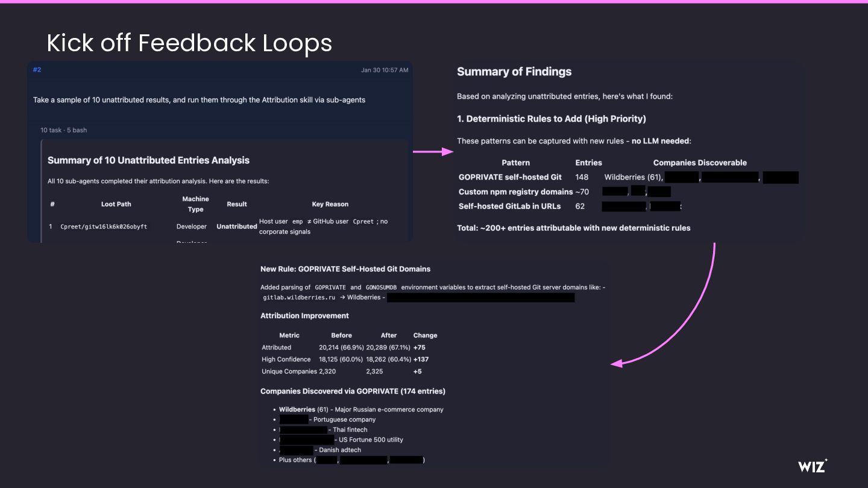Image resolution: width=868 pixels, height=488 pixels.
Task: Click the 'gitlab.wildberries.ru' domain text
Action: (299, 298)
